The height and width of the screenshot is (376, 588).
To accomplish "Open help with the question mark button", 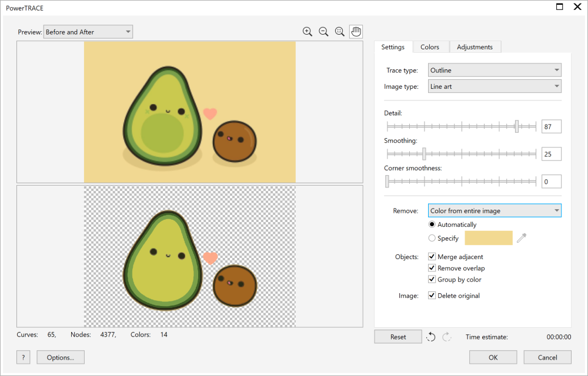I will point(24,357).
